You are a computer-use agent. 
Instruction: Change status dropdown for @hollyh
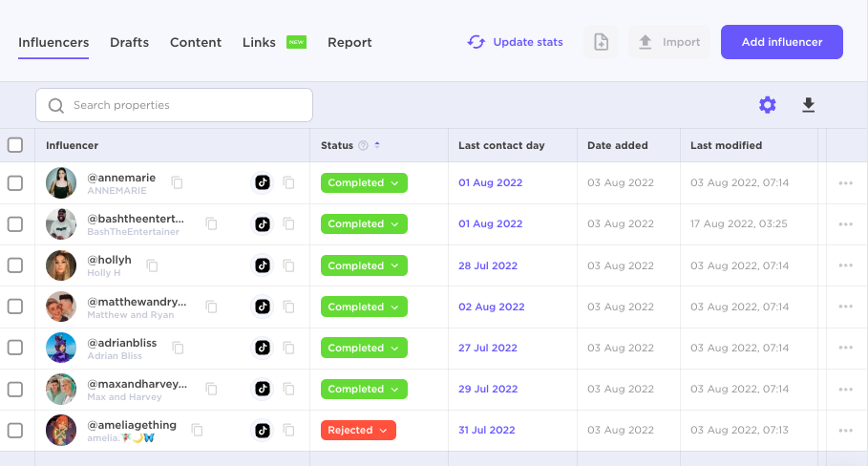[x=364, y=265]
